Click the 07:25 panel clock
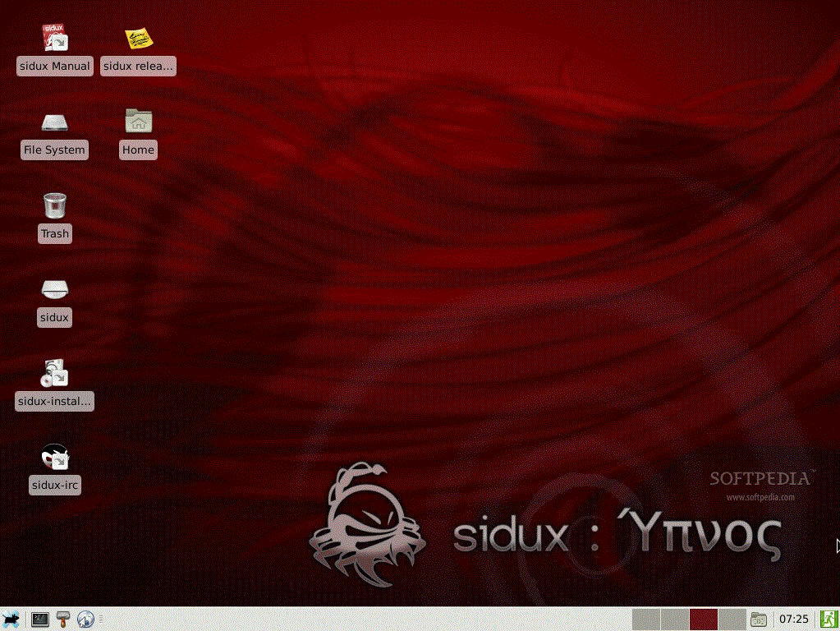Image resolution: width=840 pixels, height=631 pixels. point(793,619)
